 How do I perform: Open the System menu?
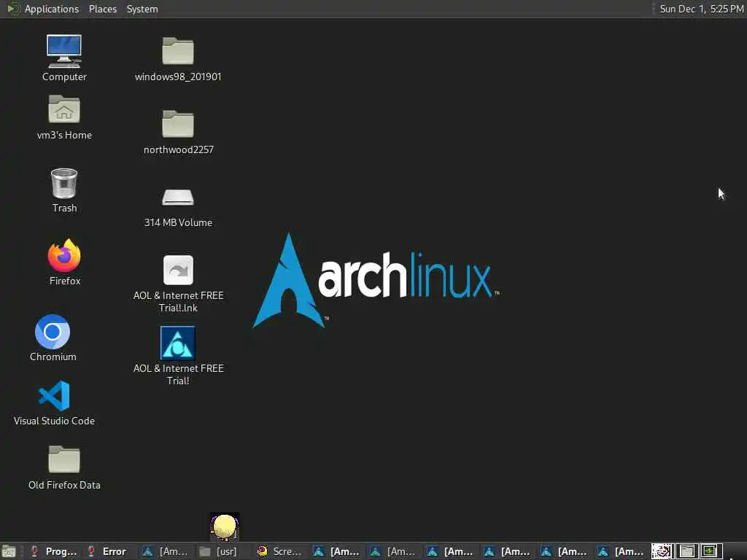142,9
